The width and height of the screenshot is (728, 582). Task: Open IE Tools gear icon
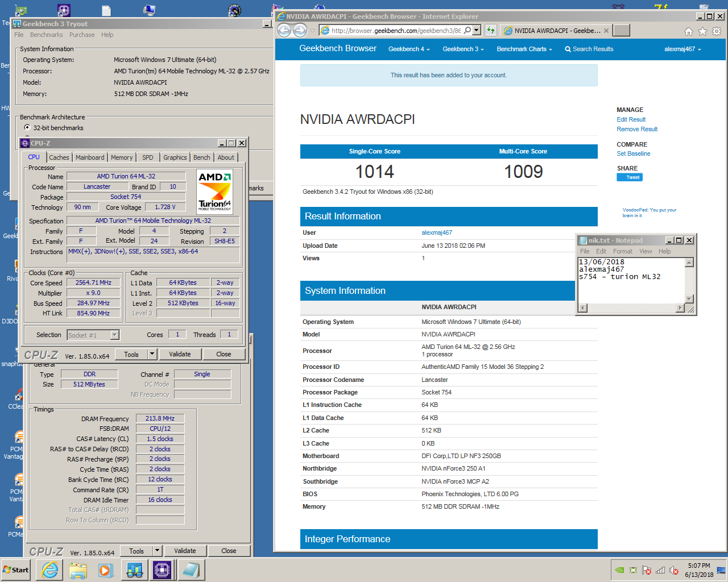[x=717, y=31]
